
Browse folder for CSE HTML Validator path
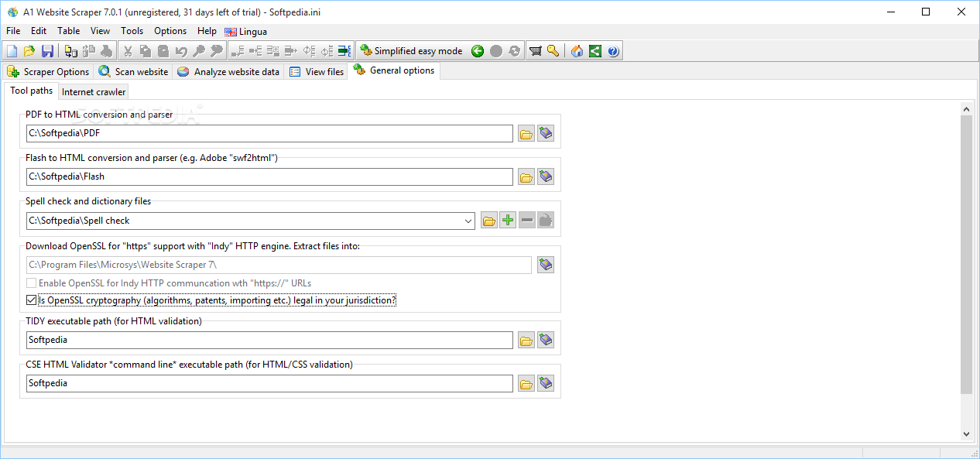[x=526, y=383]
